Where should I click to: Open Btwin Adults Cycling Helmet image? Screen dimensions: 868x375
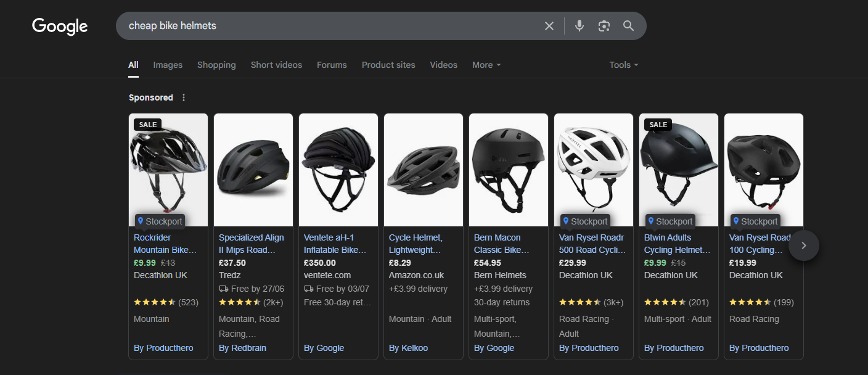click(679, 170)
